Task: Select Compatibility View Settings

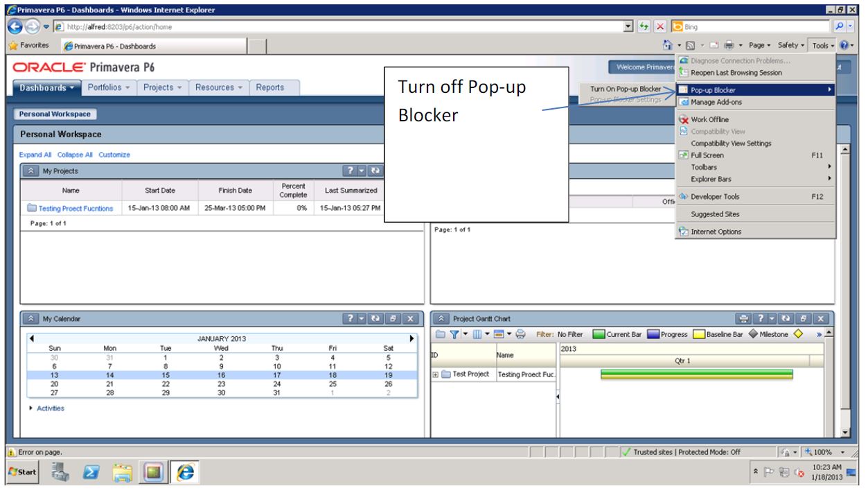Action: (756, 144)
